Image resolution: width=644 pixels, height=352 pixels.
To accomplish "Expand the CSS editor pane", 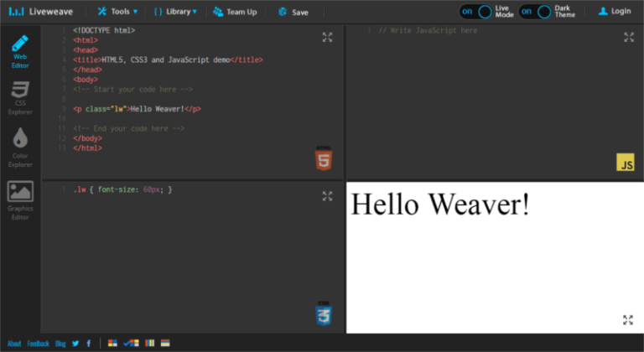I will 328,196.
